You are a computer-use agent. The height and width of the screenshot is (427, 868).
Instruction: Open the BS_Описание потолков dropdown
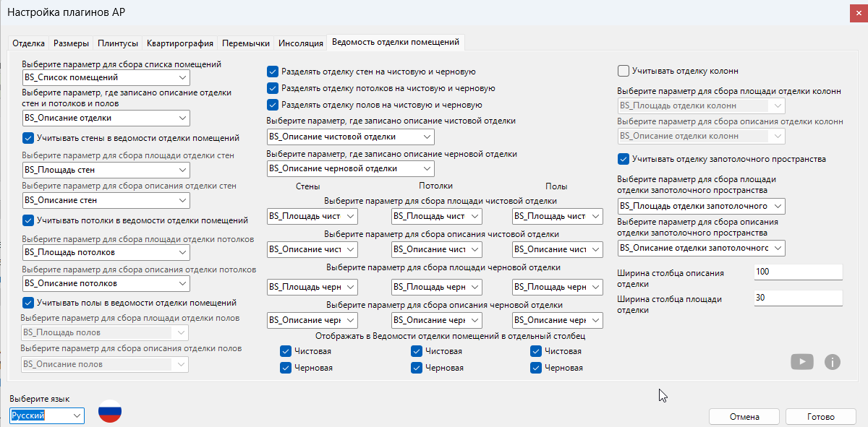(106, 283)
